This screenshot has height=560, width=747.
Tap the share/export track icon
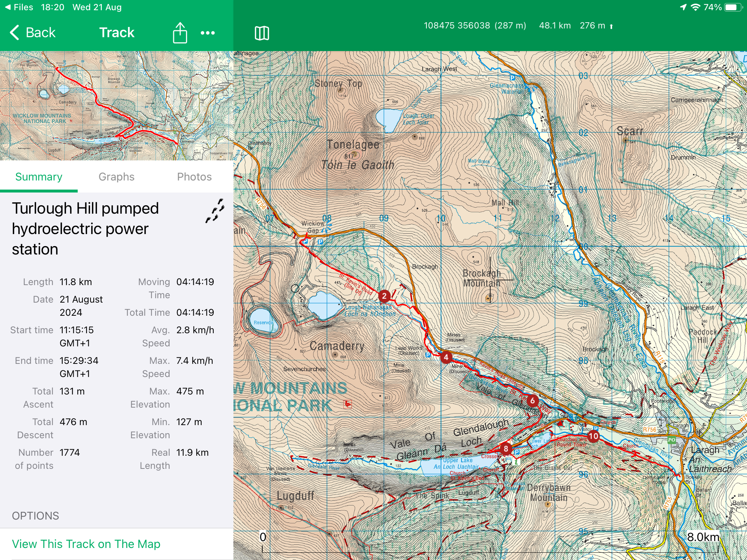(x=180, y=33)
